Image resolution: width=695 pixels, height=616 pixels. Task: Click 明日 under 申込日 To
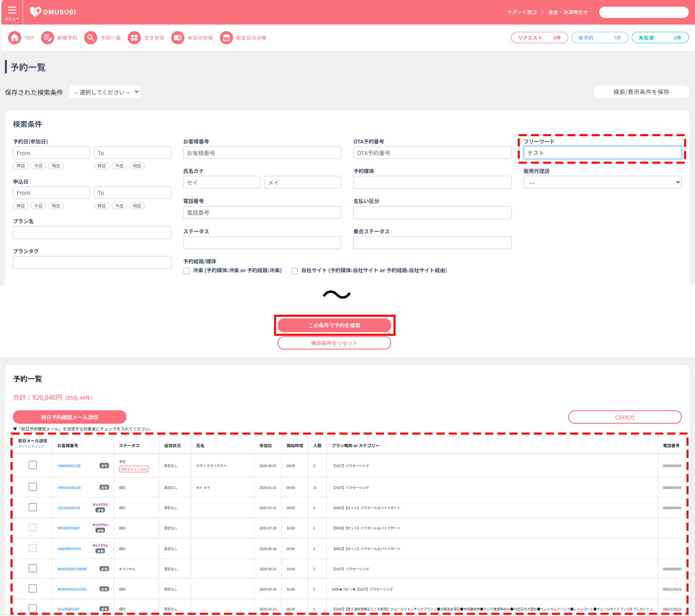[x=137, y=206]
